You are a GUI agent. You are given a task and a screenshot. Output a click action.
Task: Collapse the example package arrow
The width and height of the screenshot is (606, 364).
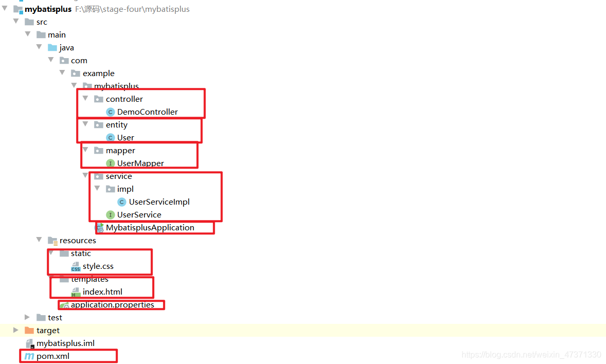62,72
